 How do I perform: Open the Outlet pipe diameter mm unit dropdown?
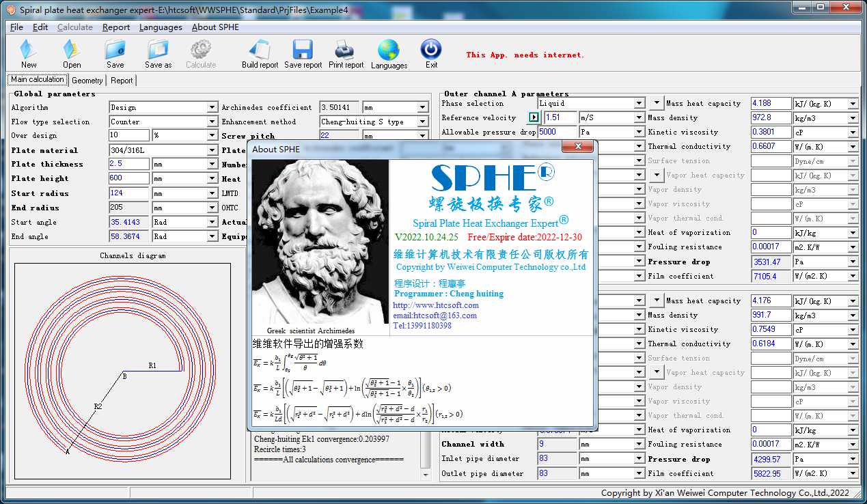tap(639, 473)
